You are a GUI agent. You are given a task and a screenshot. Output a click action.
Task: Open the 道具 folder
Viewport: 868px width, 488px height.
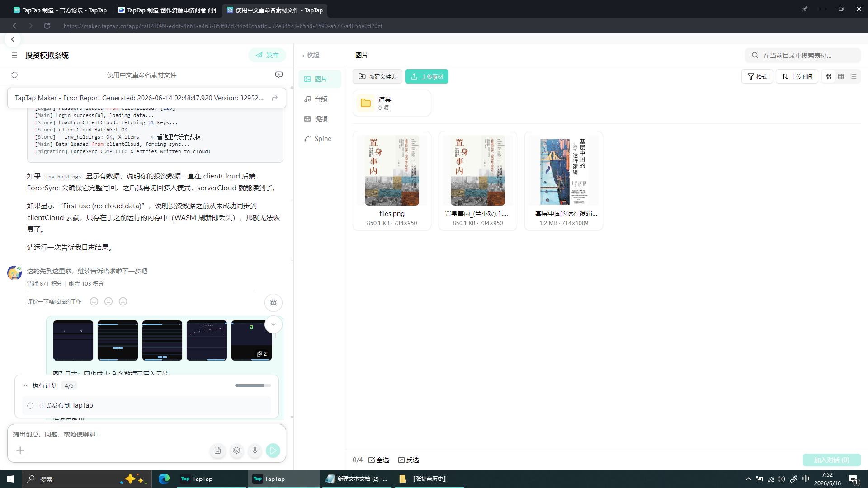coord(392,103)
